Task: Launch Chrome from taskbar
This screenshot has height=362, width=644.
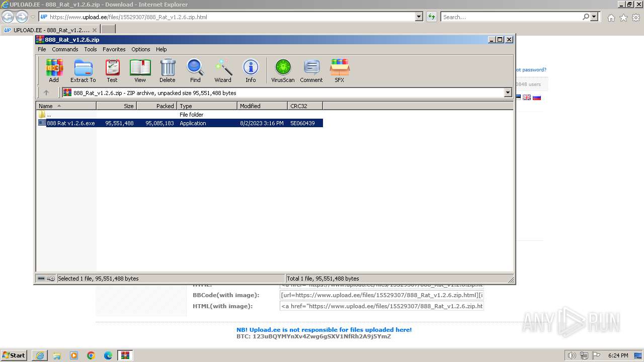Action: click(91, 355)
